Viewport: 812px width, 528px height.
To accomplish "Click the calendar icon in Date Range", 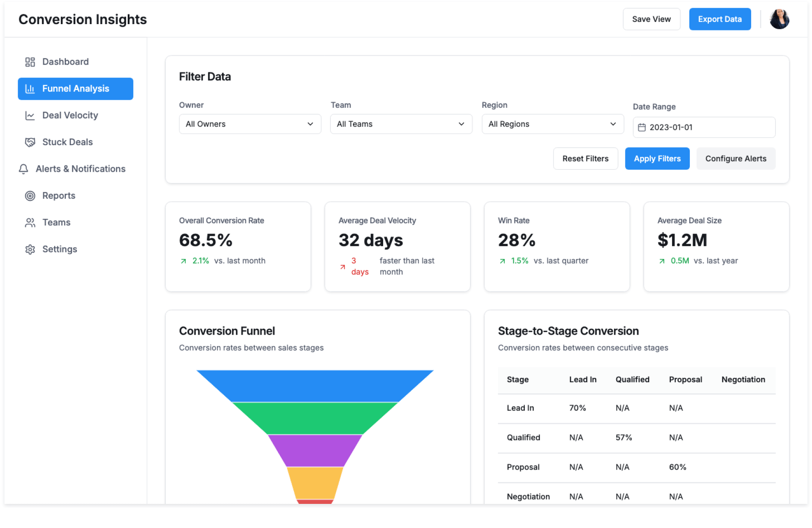I will (x=642, y=127).
